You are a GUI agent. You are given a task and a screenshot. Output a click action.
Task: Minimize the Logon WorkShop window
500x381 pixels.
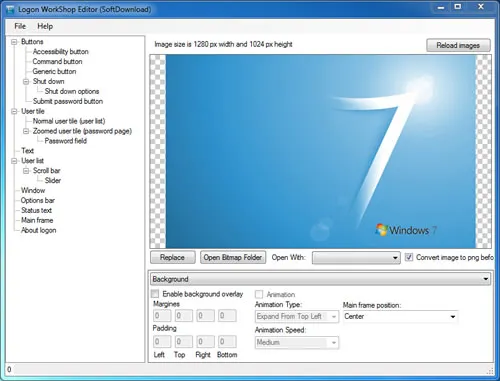(x=441, y=7)
